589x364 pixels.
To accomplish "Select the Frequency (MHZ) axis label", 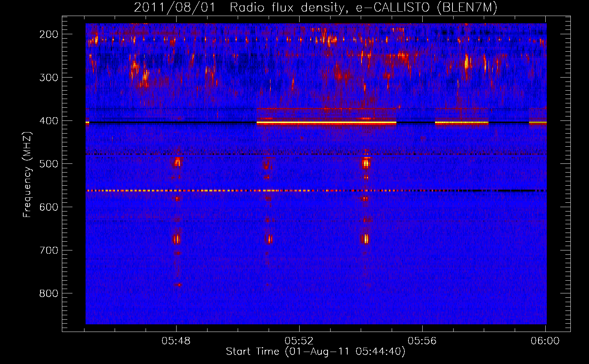I will click(x=27, y=175).
